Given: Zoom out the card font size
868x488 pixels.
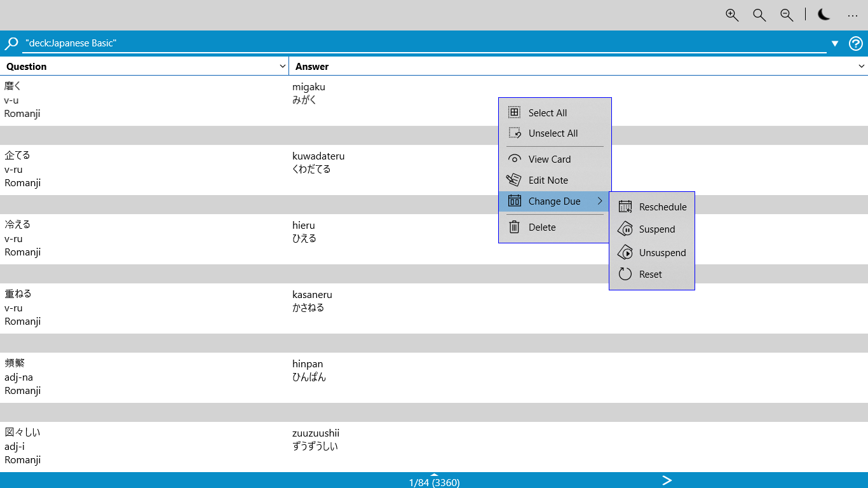Looking at the screenshot, I should tap(786, 15).
